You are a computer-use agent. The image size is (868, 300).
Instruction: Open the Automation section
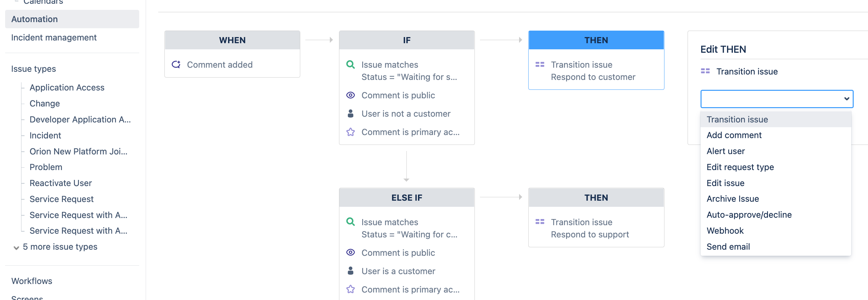pos(34,19)
